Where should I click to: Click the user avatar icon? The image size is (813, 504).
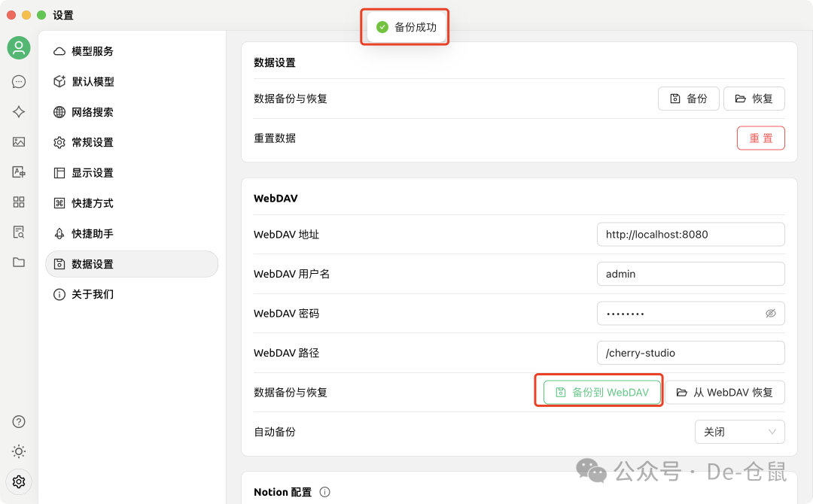(19, 48)
